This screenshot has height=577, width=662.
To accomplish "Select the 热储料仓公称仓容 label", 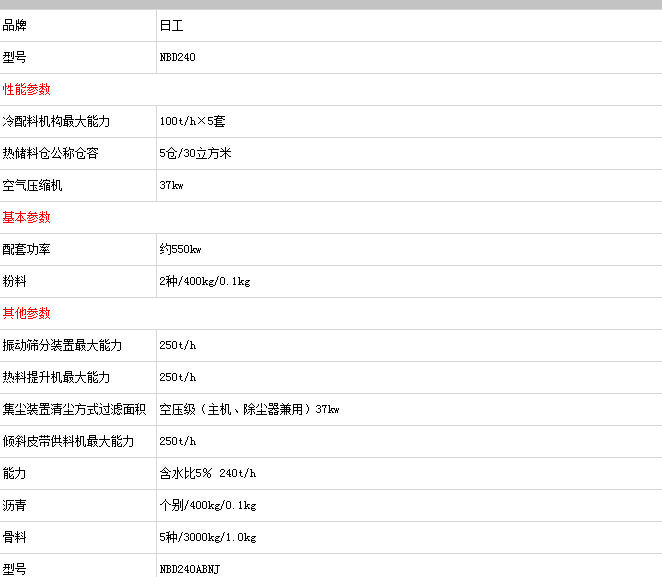I will (50, 154).
